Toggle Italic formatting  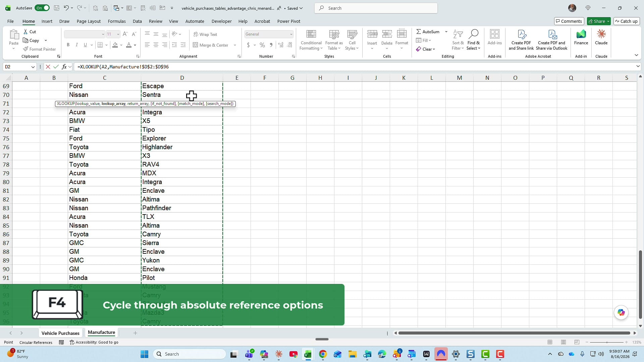click(x=76, y=45)
